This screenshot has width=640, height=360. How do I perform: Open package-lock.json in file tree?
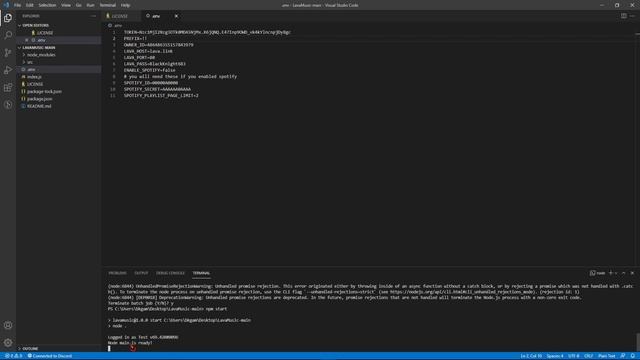(x=44, y=91)
